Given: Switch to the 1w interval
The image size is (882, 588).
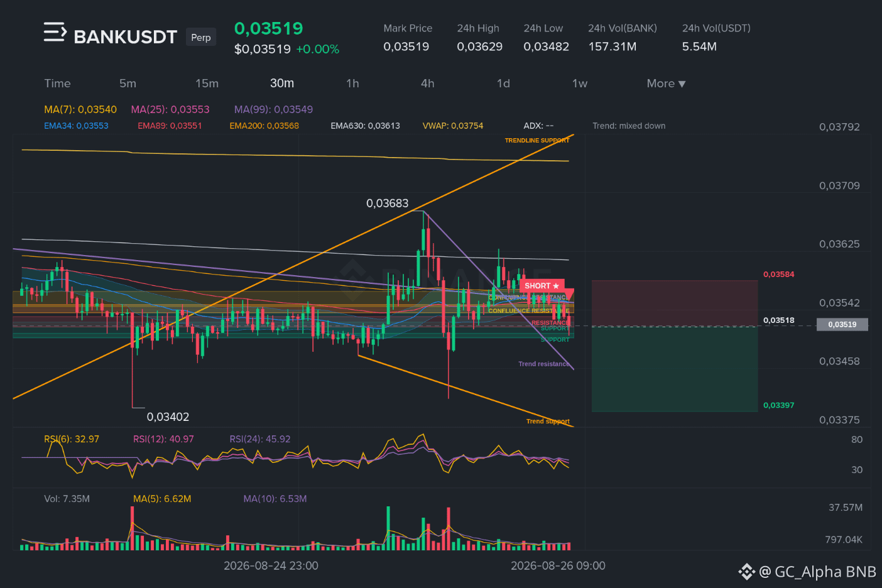Looking at the screenshot, I should tap(580, 84).
